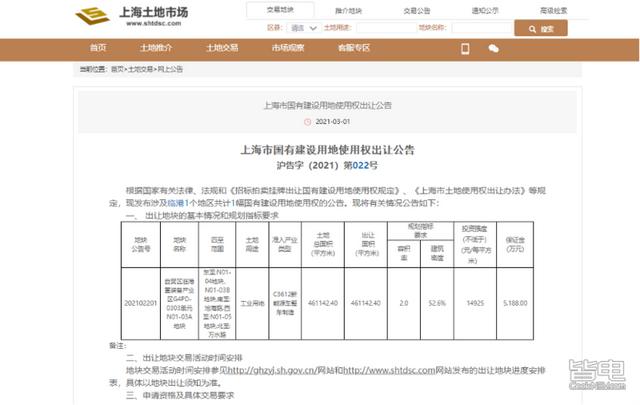640x405 pixels.
Task: Click 网上公告 in the breadcrumb
Action: coord(170,69)
